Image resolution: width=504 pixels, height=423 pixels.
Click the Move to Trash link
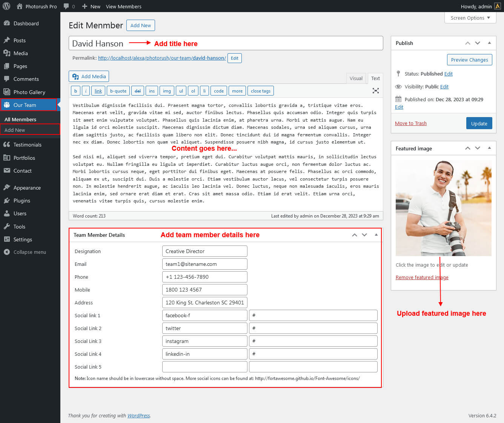[411, 123]
